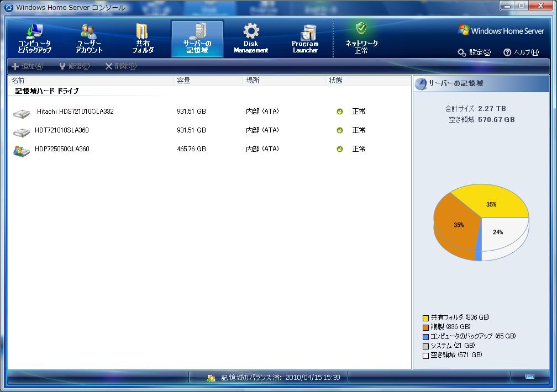Open the コンピュータとバックアップ tab icon
This screenshot has height=392, width=557.
point(35,31)
